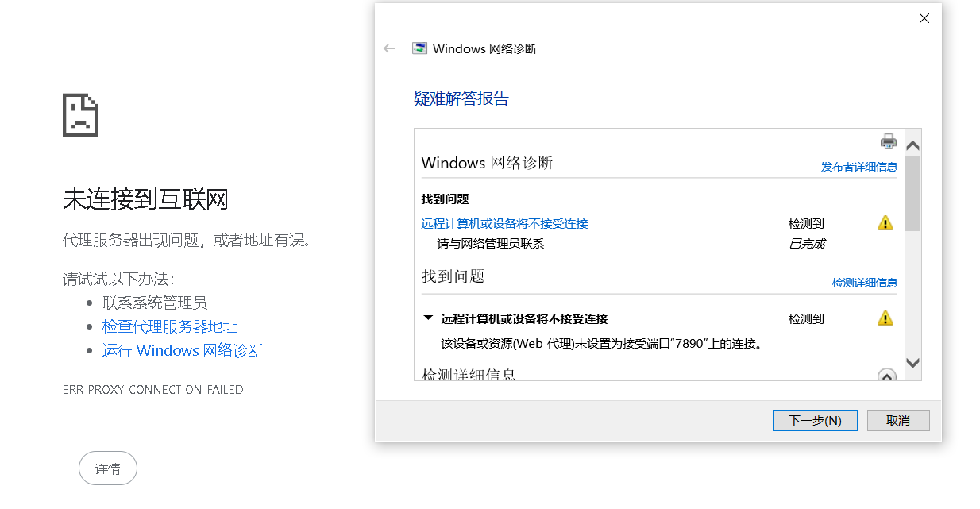Click the warning icon beside 已完成 row

(885, 223)
